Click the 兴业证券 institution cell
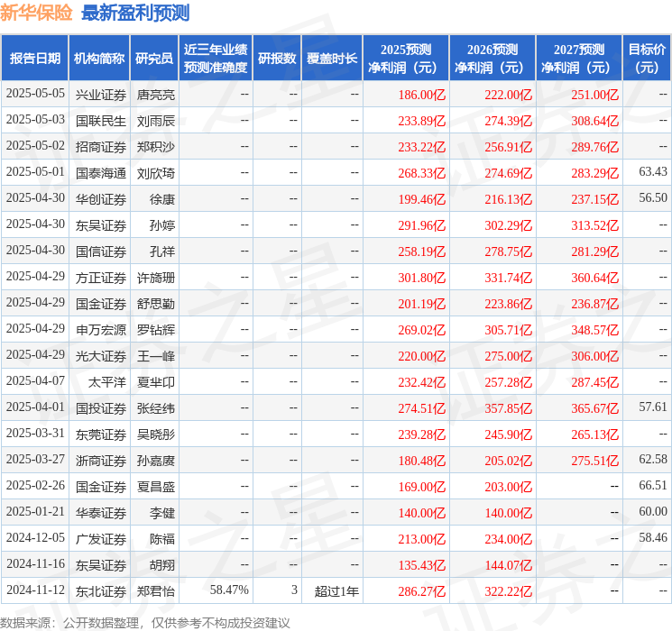This screenshot has height=631, width=672. [101, 95]
